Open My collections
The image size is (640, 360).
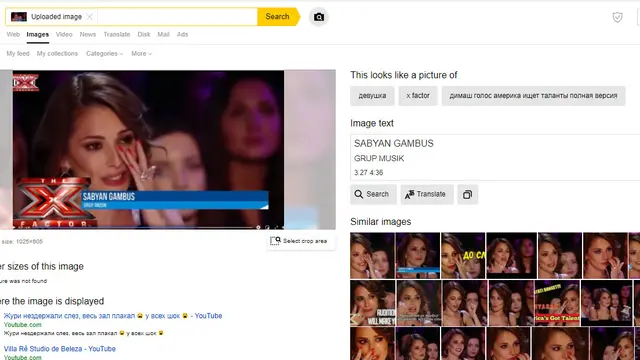coord(57,53)
